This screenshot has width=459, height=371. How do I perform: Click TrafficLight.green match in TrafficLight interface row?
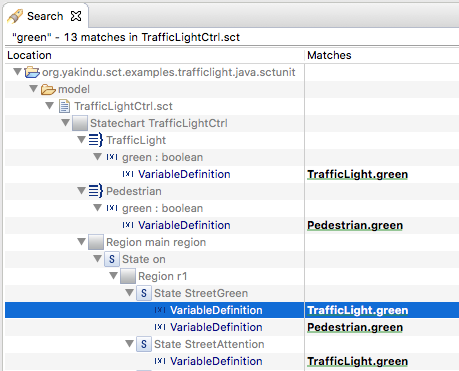pos(357,174)
